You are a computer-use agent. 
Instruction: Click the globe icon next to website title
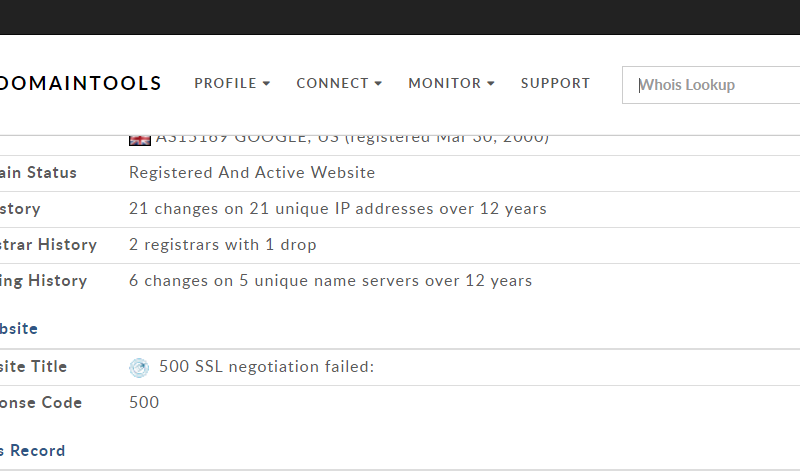tap(139, 367)
